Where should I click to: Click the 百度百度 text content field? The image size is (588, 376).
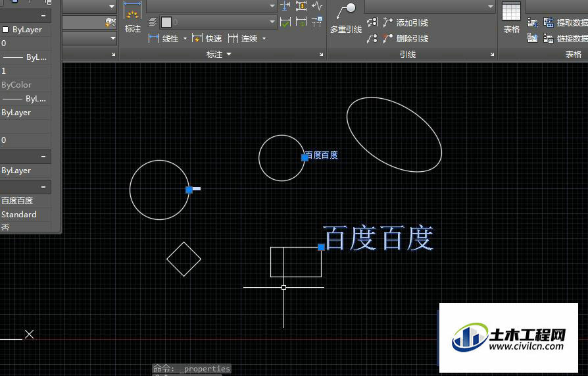26,201
